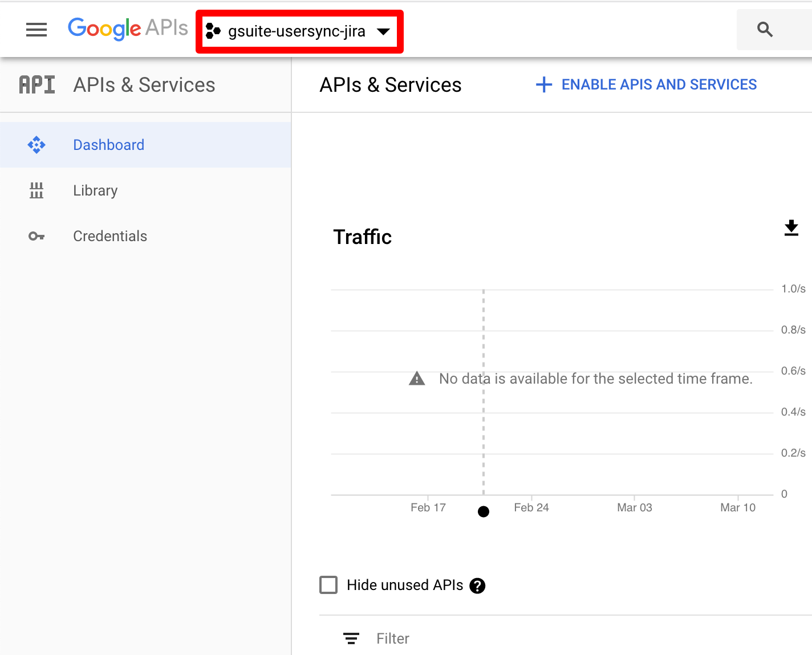This screenshot has height=655, width=812.
Task: Click the Google APIs logo
Action: tap(128, 29)
